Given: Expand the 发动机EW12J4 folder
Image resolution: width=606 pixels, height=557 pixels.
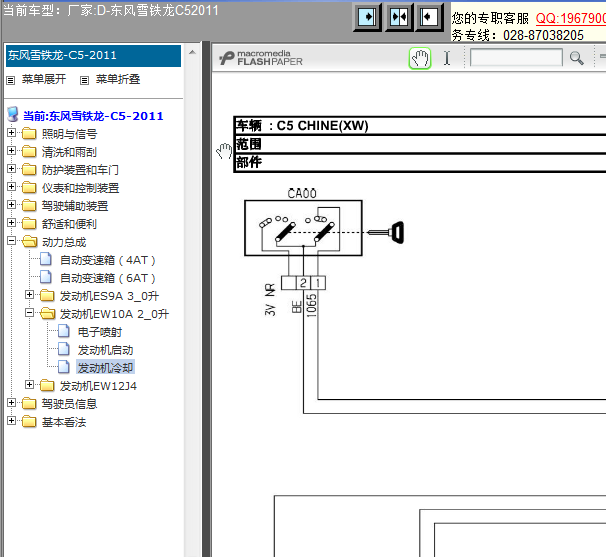Looking at the screenshot, I should (x=29, y=384).
